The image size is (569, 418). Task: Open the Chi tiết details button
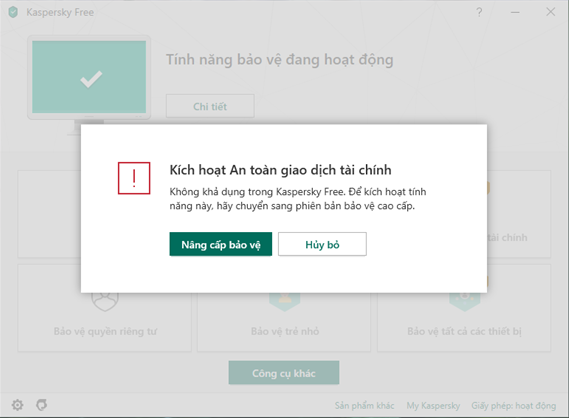point(210,106)
